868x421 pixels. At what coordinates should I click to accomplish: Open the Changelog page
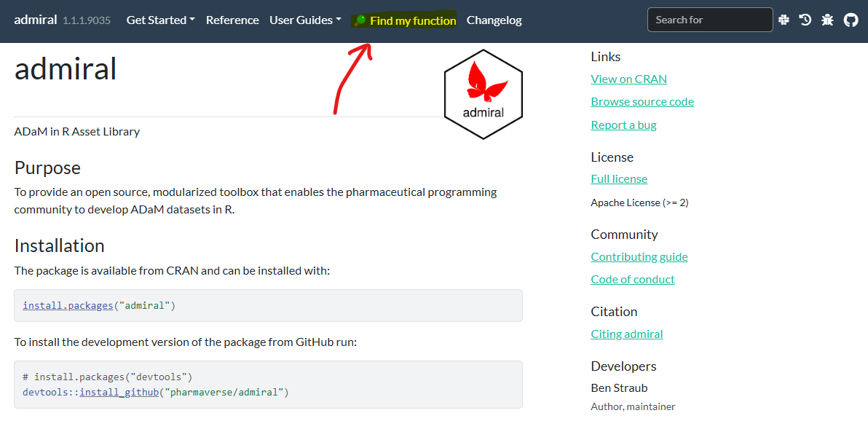(494, 20)
